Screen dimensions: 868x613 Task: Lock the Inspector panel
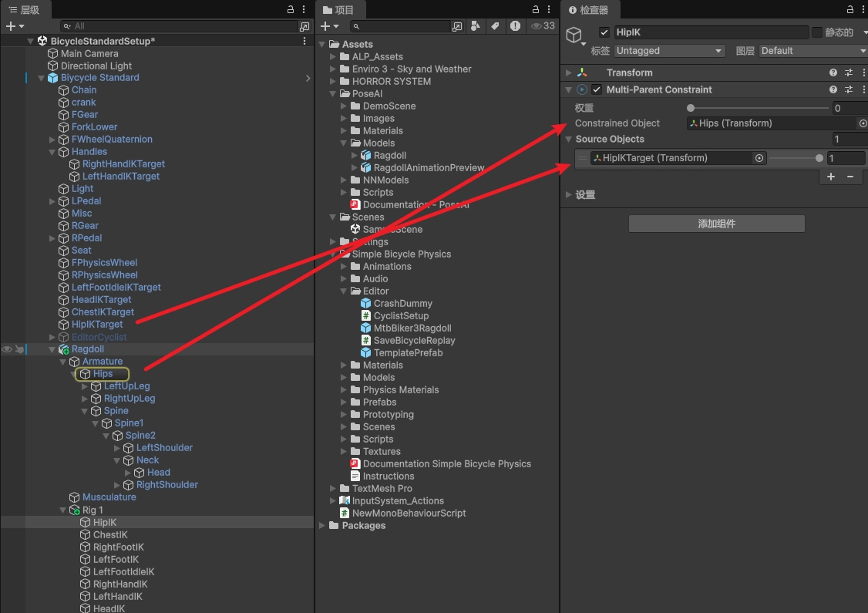click(x=849, y=9)
